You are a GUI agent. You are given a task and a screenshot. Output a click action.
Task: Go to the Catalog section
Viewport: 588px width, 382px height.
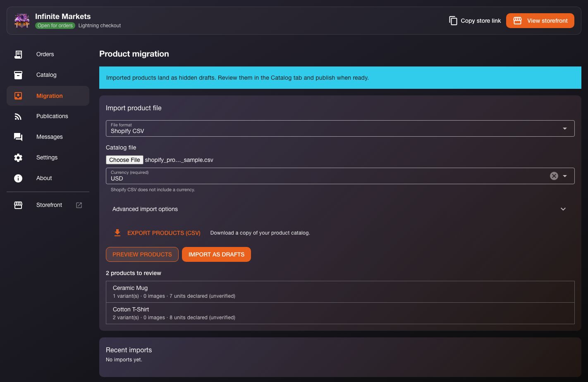[48, 75]
